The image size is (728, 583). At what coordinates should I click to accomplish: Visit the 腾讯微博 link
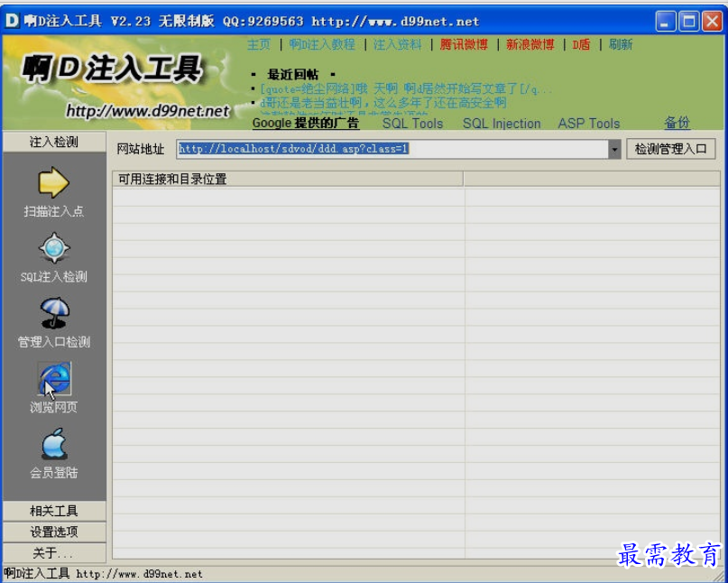pos(464,44)
